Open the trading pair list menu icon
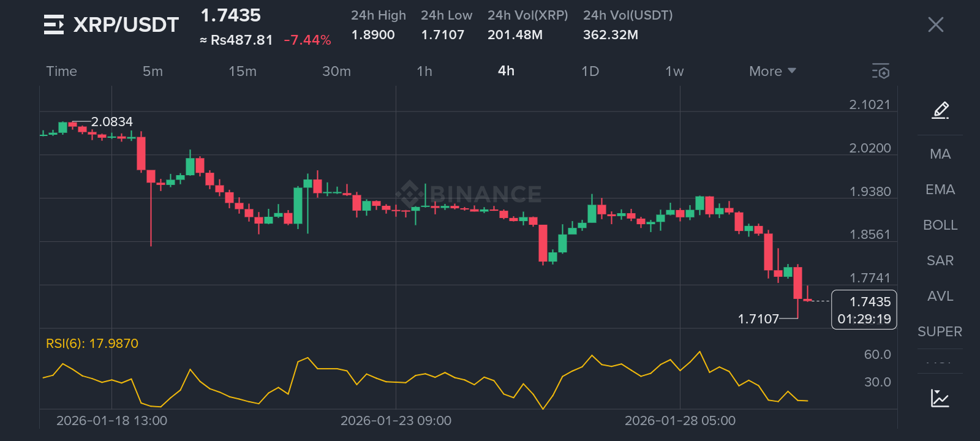 54,24
